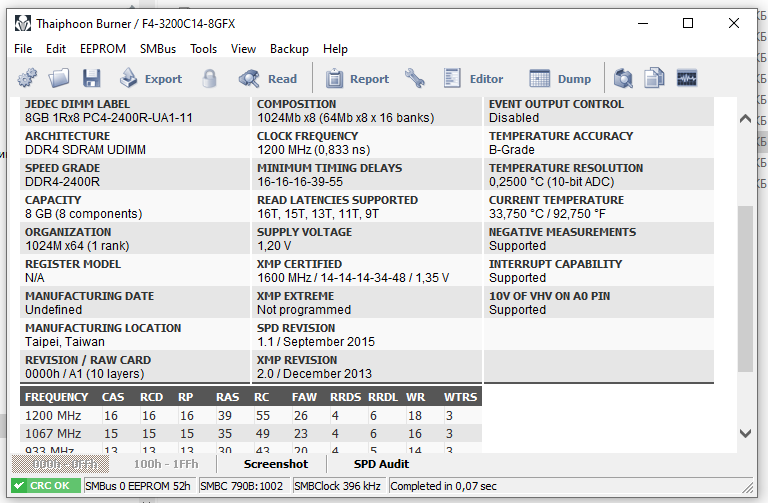Image resolution: width=768 pixels, height=503 pixels.
Task: Click the copy documents icon
Action: pyautogui.click(x=654, y=78)
